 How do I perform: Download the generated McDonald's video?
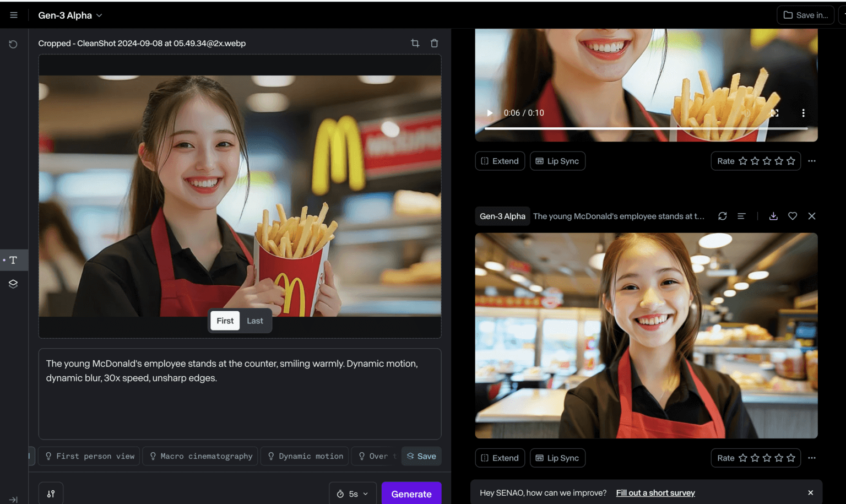773,216
